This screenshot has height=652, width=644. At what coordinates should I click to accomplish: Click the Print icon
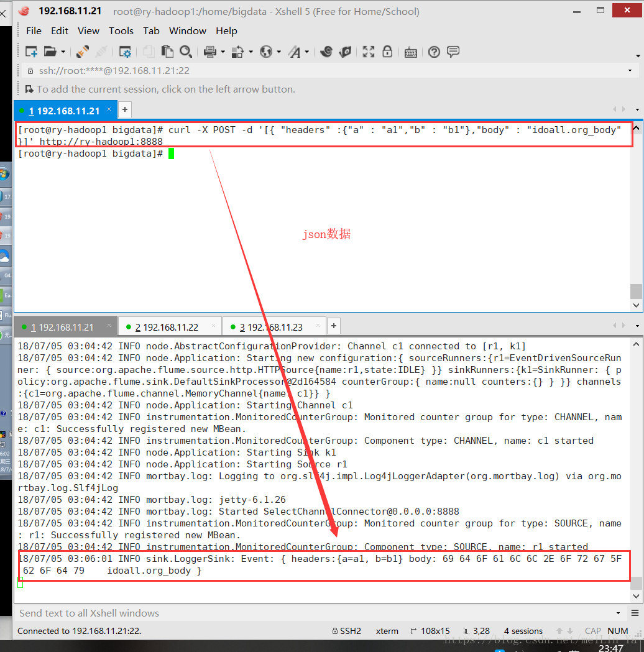[x=210, y=52]
